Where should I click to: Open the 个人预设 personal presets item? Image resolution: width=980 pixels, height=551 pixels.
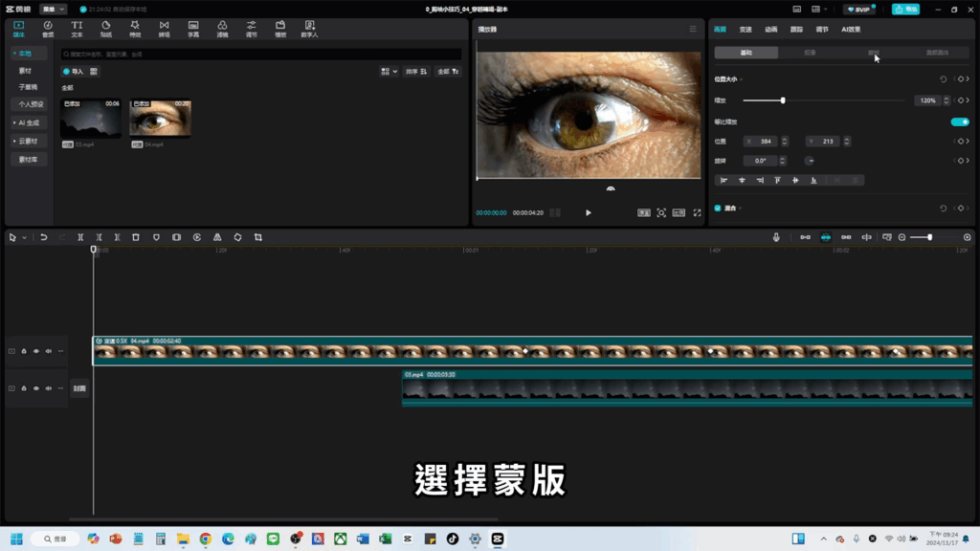pos(30,104)
